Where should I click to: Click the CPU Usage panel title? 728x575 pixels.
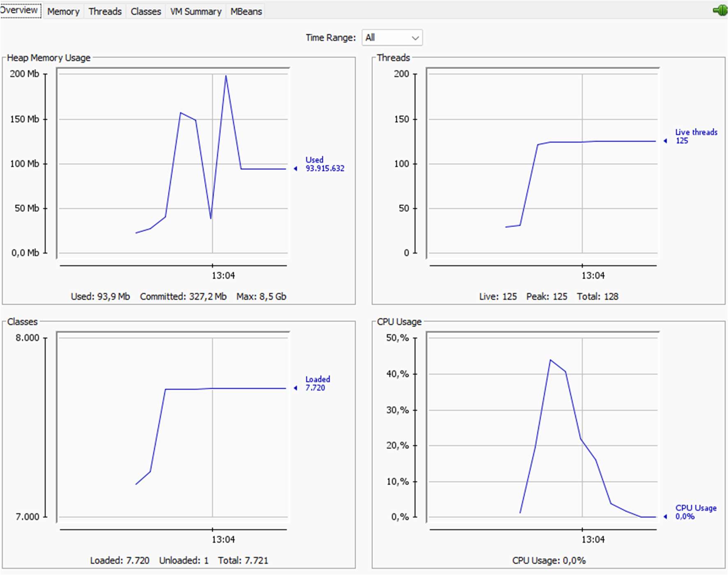tap(399, 322)
